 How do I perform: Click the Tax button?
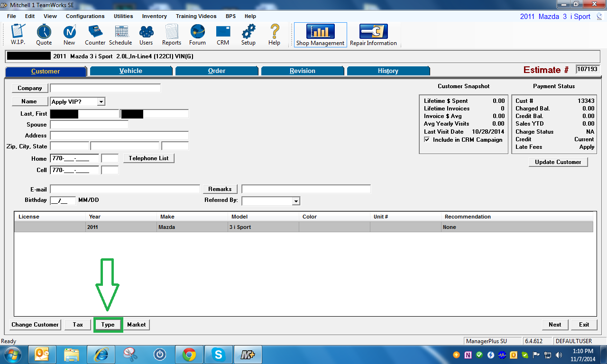78,325
